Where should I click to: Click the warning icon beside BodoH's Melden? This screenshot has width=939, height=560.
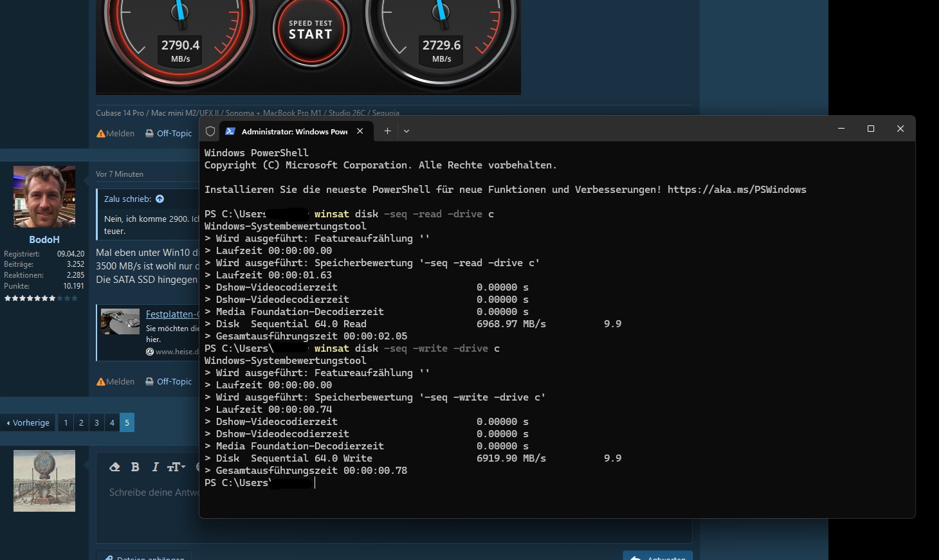click(101, 382)
